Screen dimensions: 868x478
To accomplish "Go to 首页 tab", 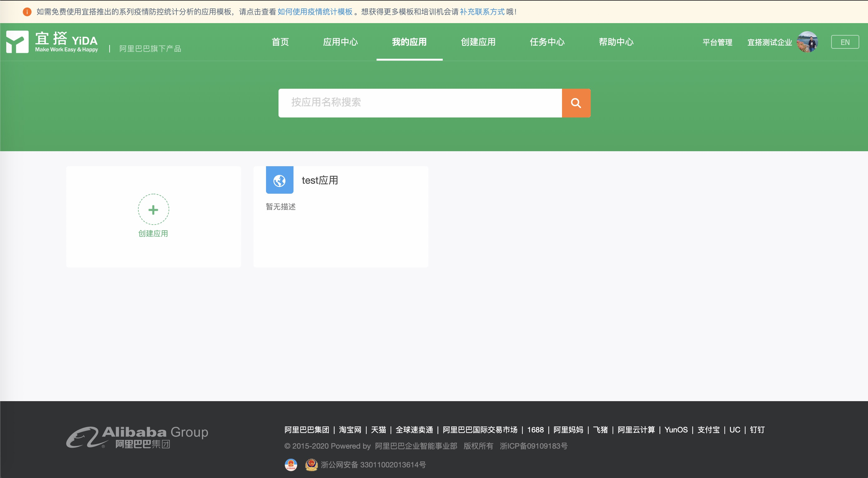I will coord(280,42).
